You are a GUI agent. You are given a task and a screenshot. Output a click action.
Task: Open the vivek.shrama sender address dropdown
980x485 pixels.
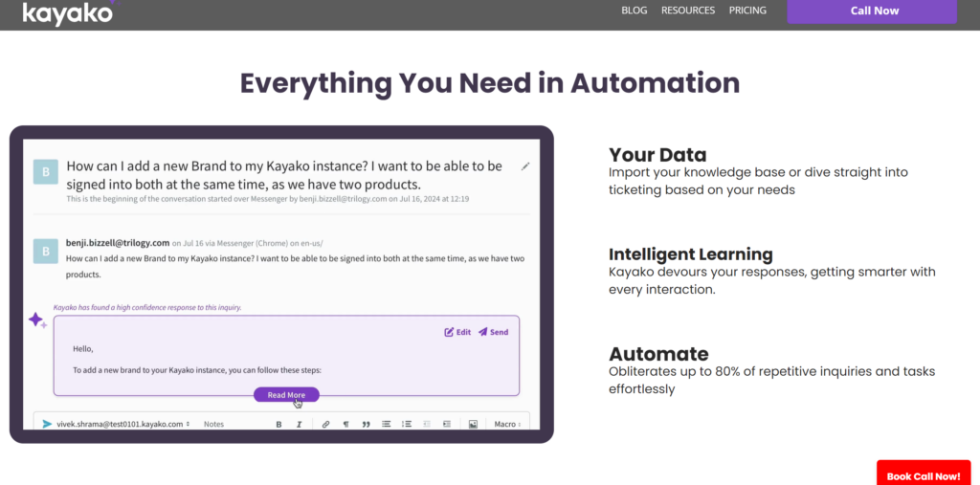[122, 424]
